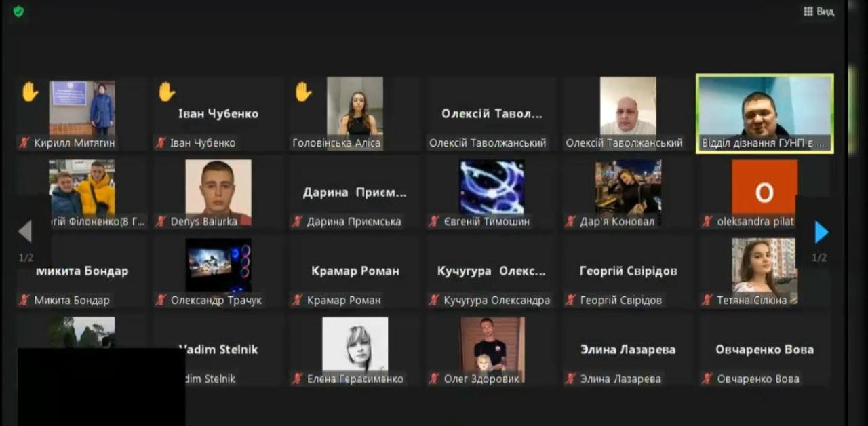Go to previous page with gray arrow
Image resolution: width=868 pixels, height=426 pixels.
(25, 232)
